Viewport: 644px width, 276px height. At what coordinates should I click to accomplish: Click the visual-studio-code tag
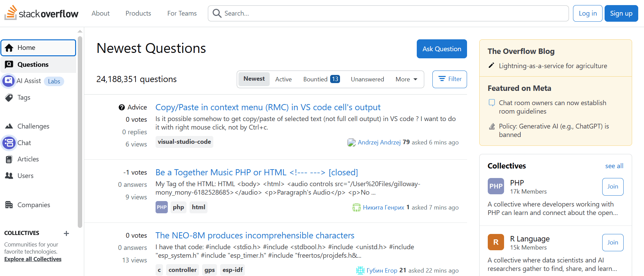tap(184, 142)
